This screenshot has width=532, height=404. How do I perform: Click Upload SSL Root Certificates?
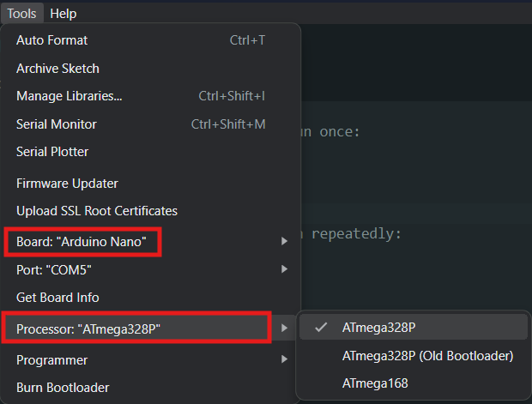coord(97,211)
